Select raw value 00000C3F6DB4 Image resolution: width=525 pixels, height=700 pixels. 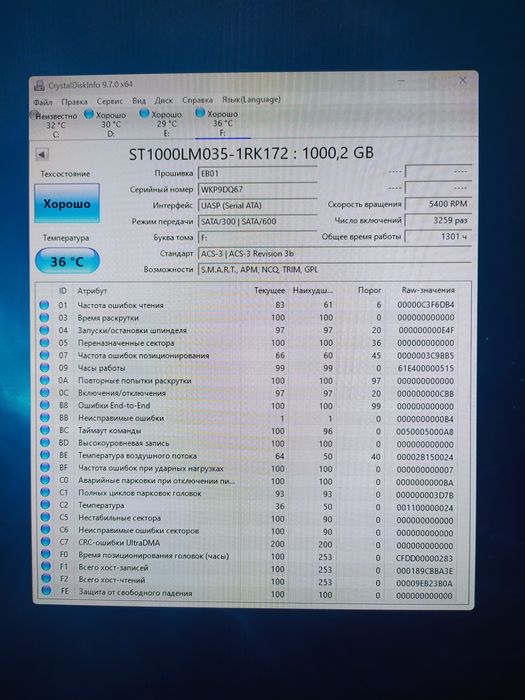(x=426, y=305)
